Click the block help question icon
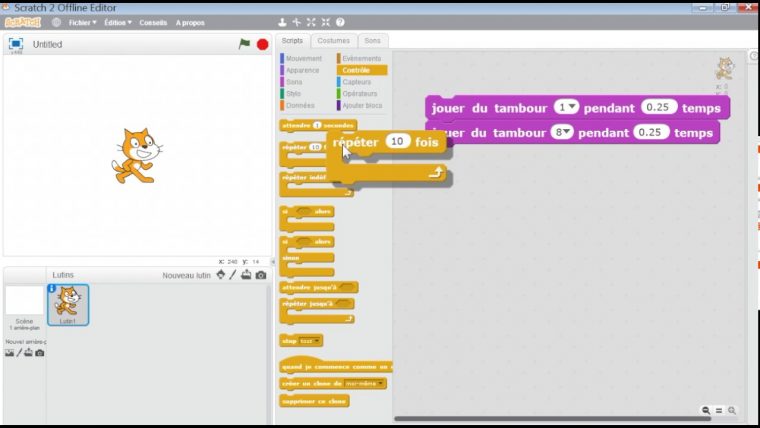The height and width of the screenshot is (428, 760). tap(340, 22)
